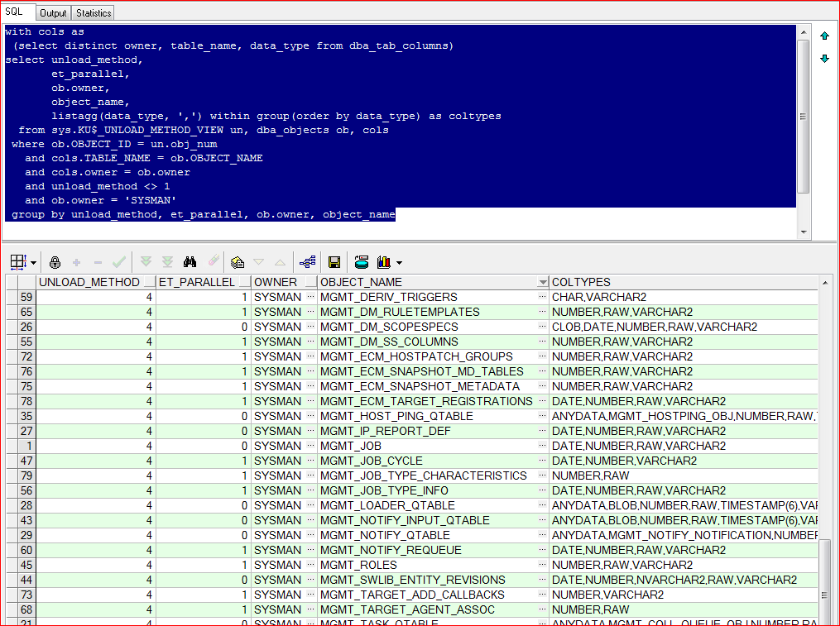840x626 pixels.
Task: Open owner ellipsis button in MGMT_JOB_CYCLE row
Action: (310, 461)
